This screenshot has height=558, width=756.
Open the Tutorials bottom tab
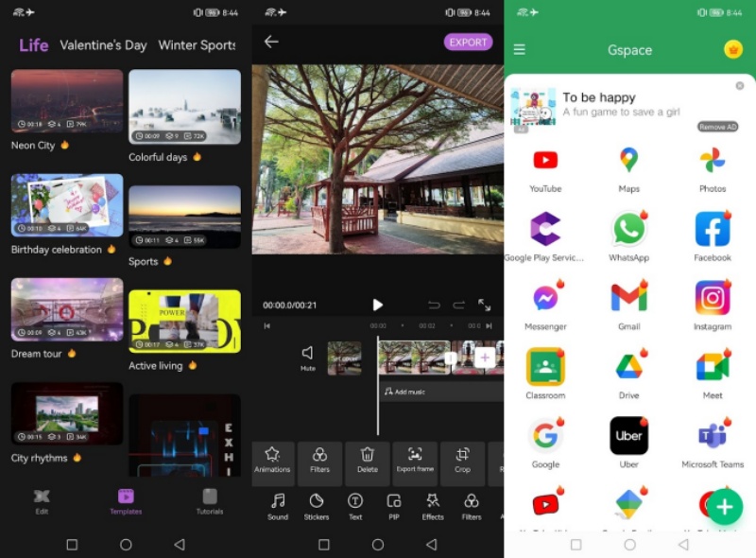click(210, 502)
